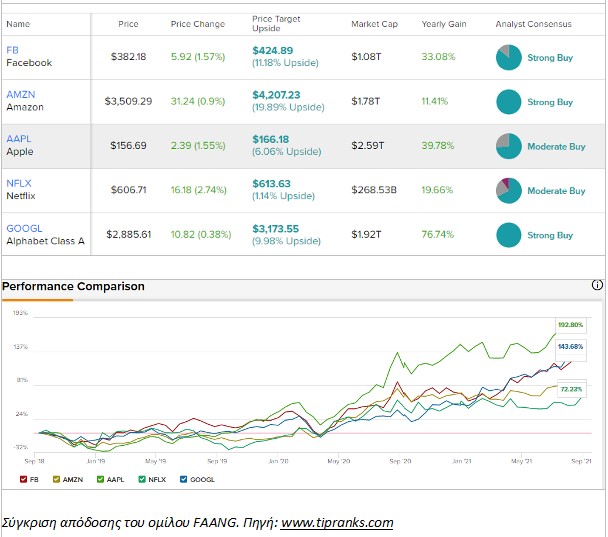This screenshot has height=537, width=608.
Task: Click the $2,885.61 Alphabet price cell
Action: [128, 234]
